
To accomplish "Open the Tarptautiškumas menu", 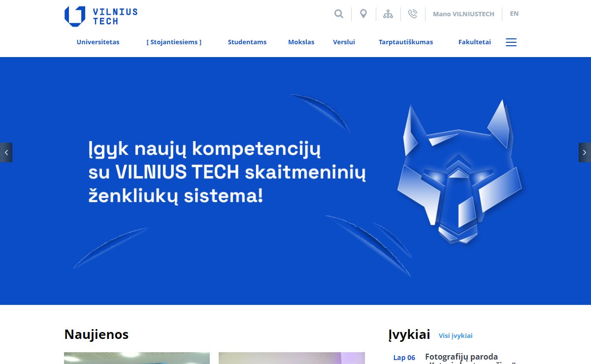I will click(406, 42).
